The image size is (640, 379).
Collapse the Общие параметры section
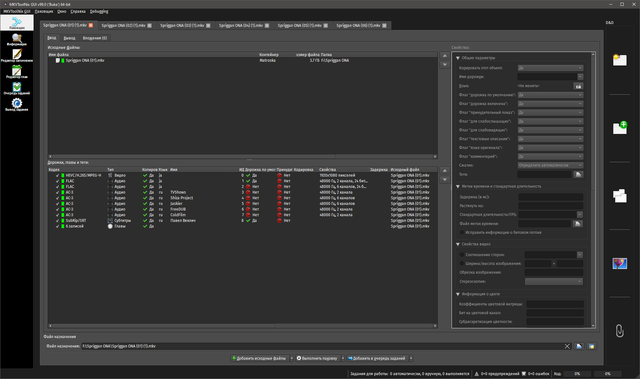(458, 58)
